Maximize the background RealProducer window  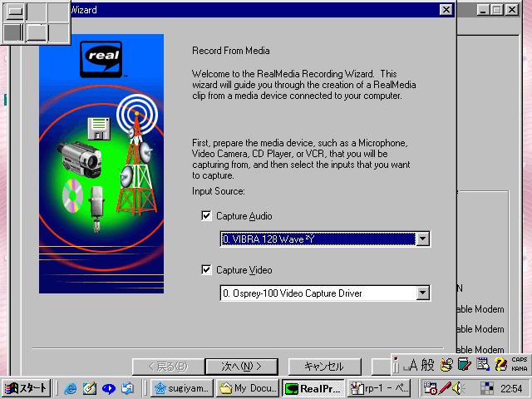497,10
